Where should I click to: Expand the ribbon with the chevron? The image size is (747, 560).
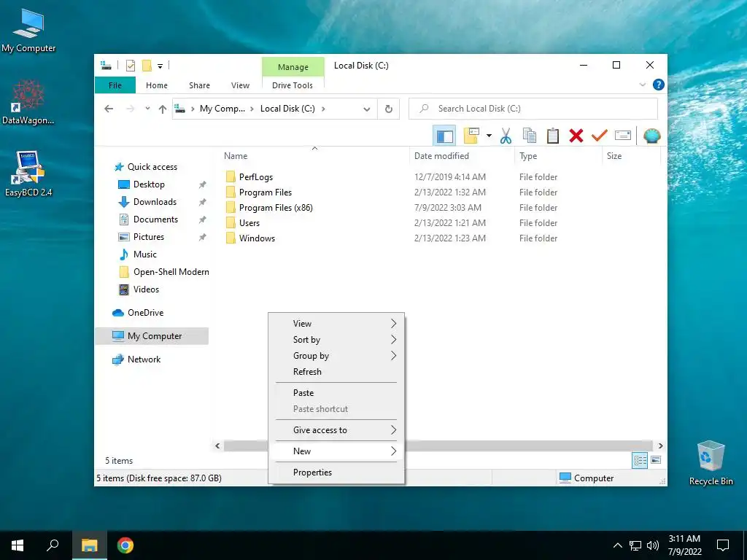(642, 85)
